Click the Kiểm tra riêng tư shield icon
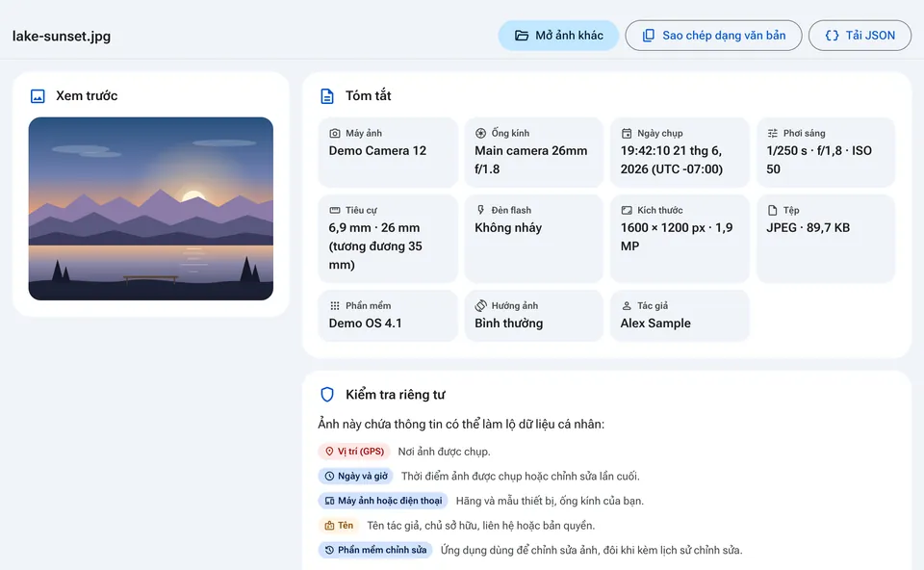Viewport: 924px width, 570px height. click(327, 395)
